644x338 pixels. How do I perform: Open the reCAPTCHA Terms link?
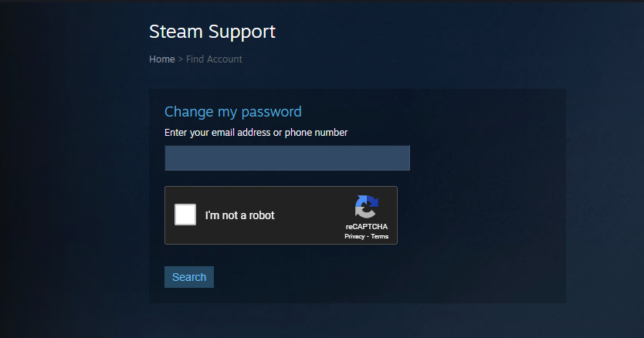(x=379, y=237)
